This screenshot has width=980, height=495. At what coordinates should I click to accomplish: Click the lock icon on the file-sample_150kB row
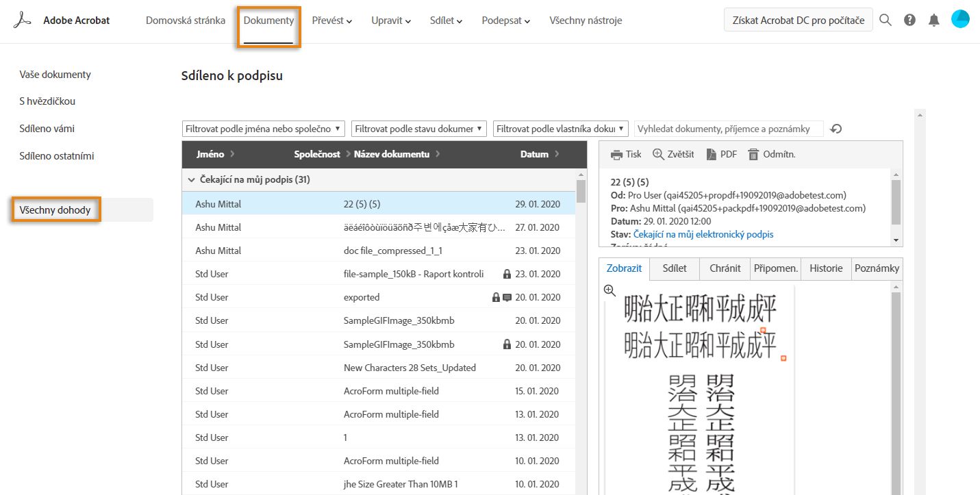coord(507,274)
